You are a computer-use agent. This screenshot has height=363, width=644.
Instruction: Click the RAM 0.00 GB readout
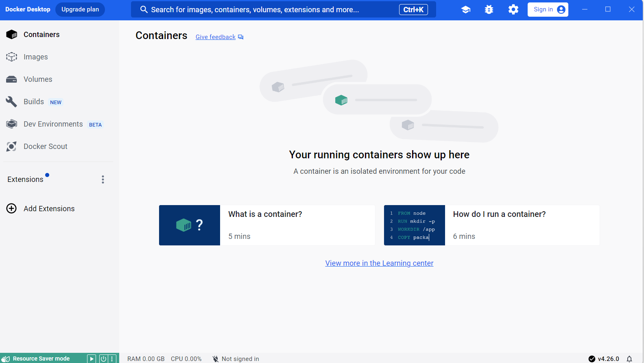(146, 359)
